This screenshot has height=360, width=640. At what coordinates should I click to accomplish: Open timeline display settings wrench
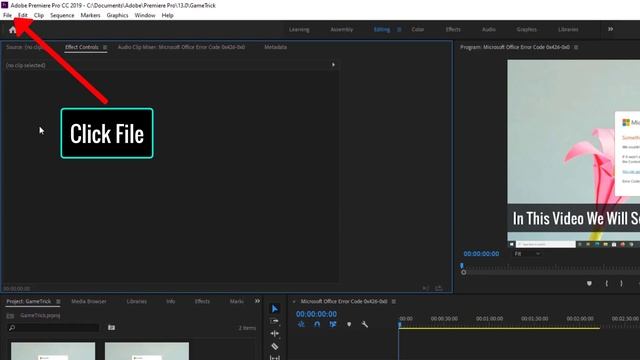(364, 324)
